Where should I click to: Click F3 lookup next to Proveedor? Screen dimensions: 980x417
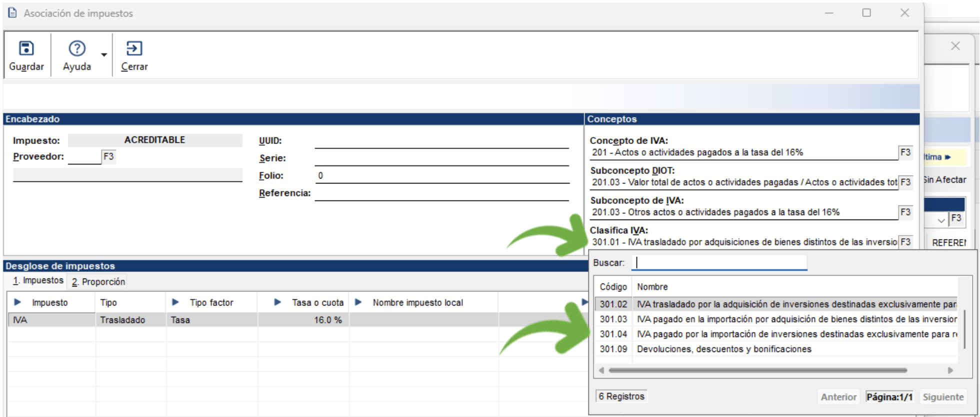tap(108, 157)
